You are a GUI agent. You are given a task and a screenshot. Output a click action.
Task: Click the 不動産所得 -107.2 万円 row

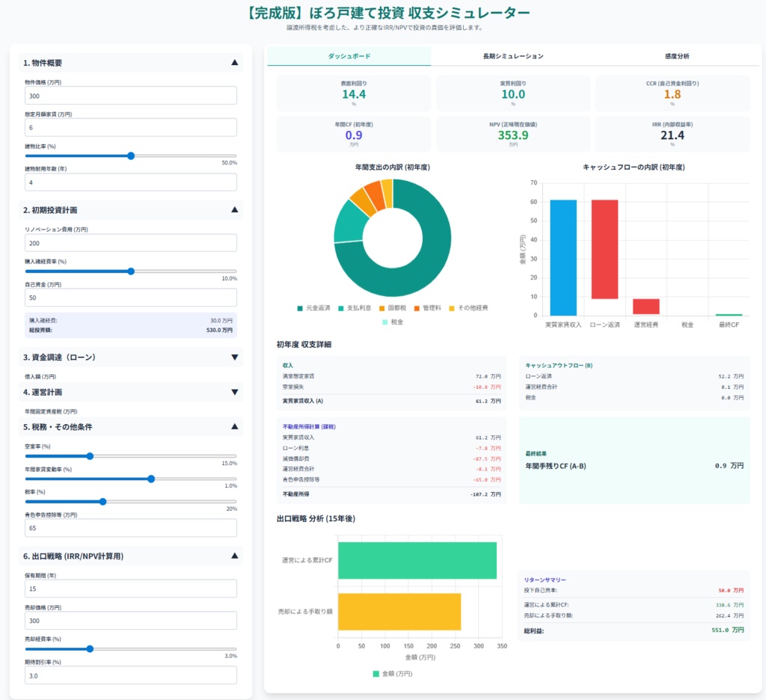(392, 494)
